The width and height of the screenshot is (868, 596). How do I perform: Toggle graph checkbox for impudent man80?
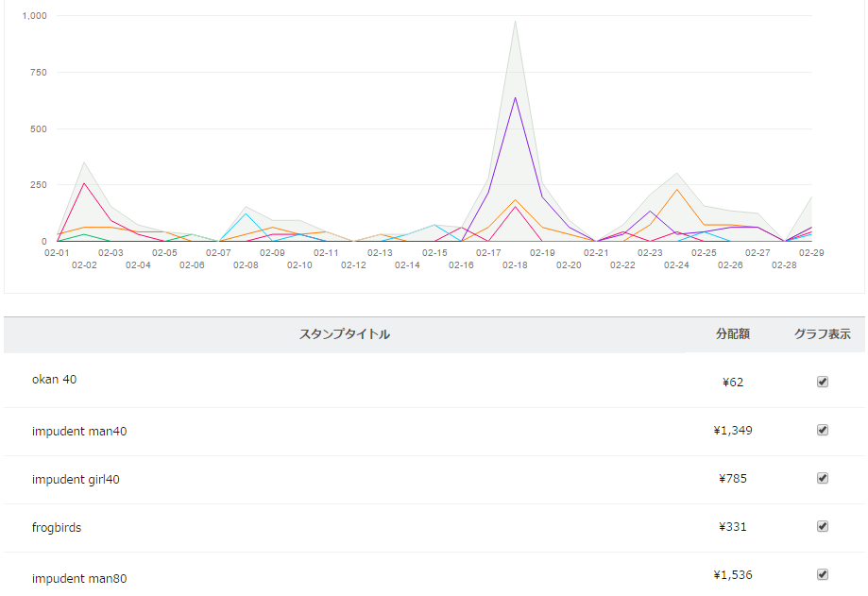(x=822, y=574)
